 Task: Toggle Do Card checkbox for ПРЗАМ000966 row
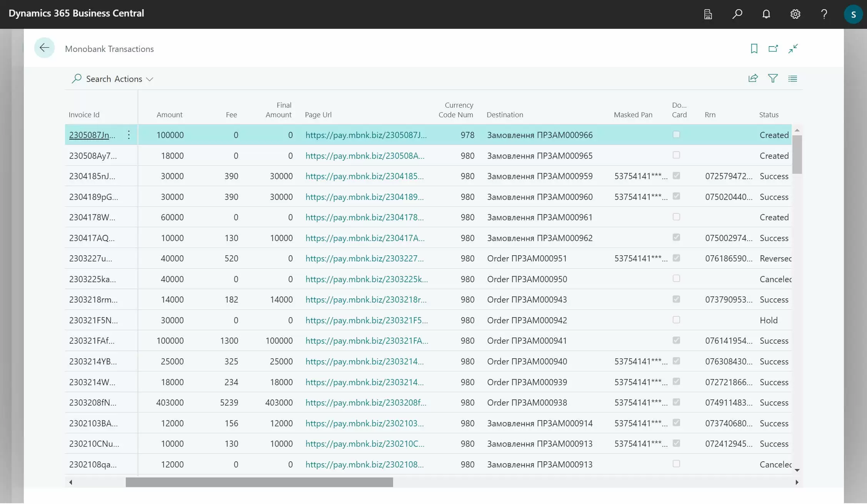[x=676, y=135]
